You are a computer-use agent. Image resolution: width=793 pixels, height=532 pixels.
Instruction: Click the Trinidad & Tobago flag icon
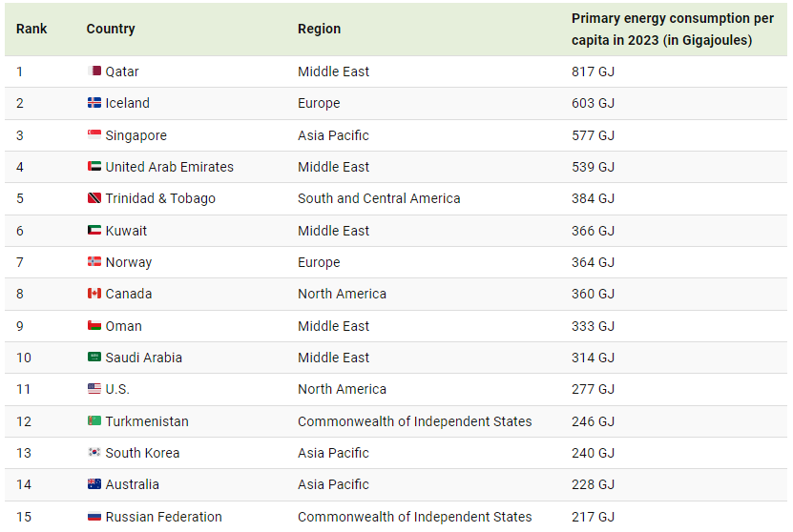coord(94,198)
